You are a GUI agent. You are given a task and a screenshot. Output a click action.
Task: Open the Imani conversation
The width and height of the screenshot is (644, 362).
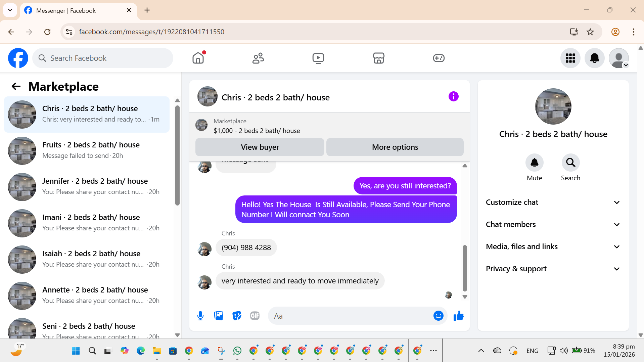coord(87,223)
